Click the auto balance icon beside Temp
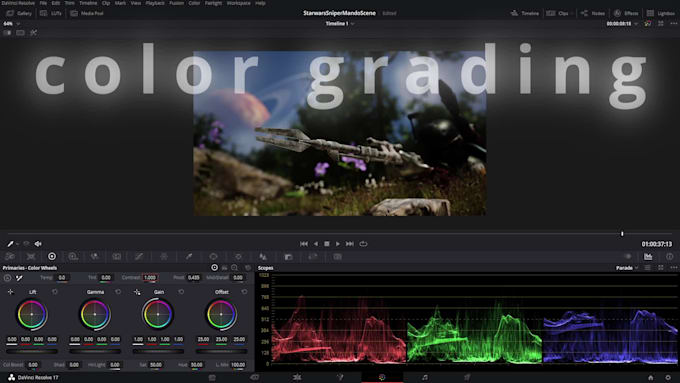Screen dimensions: 680x383 point(7,278)
